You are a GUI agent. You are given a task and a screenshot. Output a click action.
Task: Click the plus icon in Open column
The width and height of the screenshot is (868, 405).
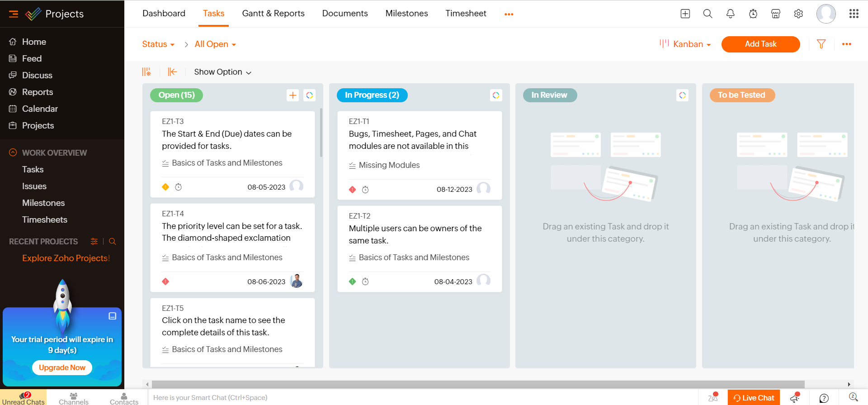[293, 95]
